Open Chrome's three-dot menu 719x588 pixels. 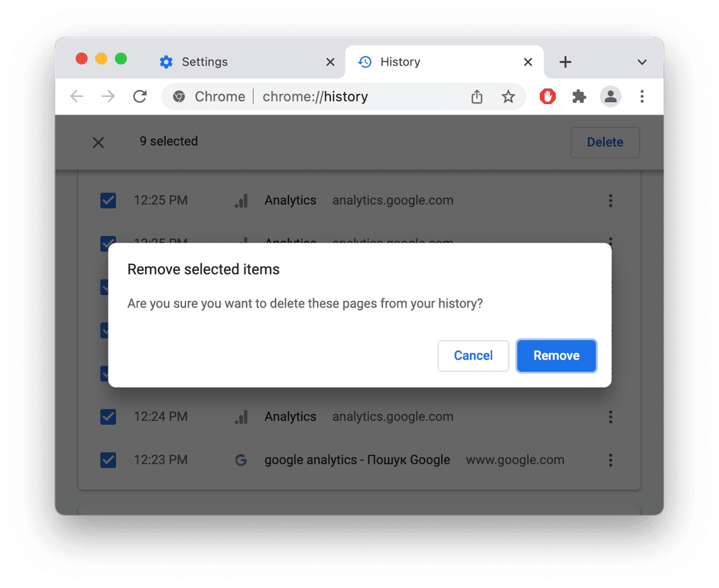tap(642, 96)
